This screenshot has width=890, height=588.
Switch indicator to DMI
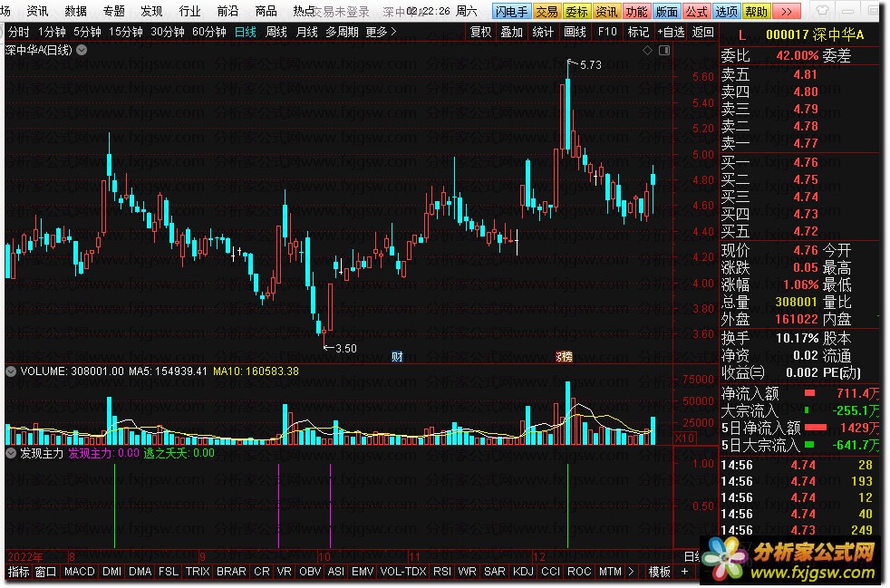click(111, 572)
